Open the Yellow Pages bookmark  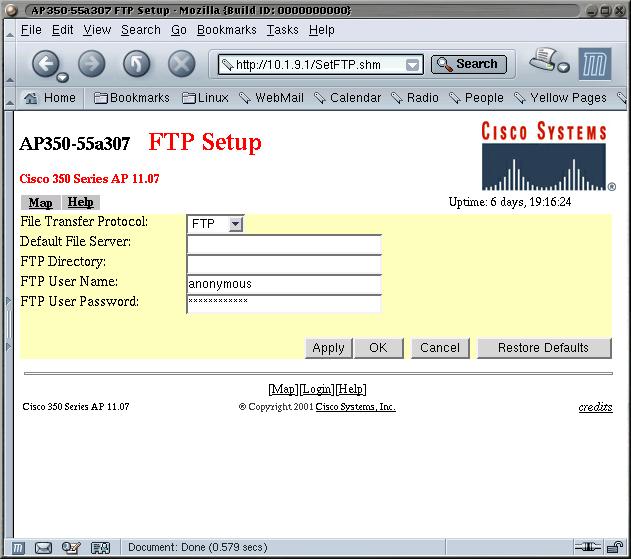coord(561,98)
